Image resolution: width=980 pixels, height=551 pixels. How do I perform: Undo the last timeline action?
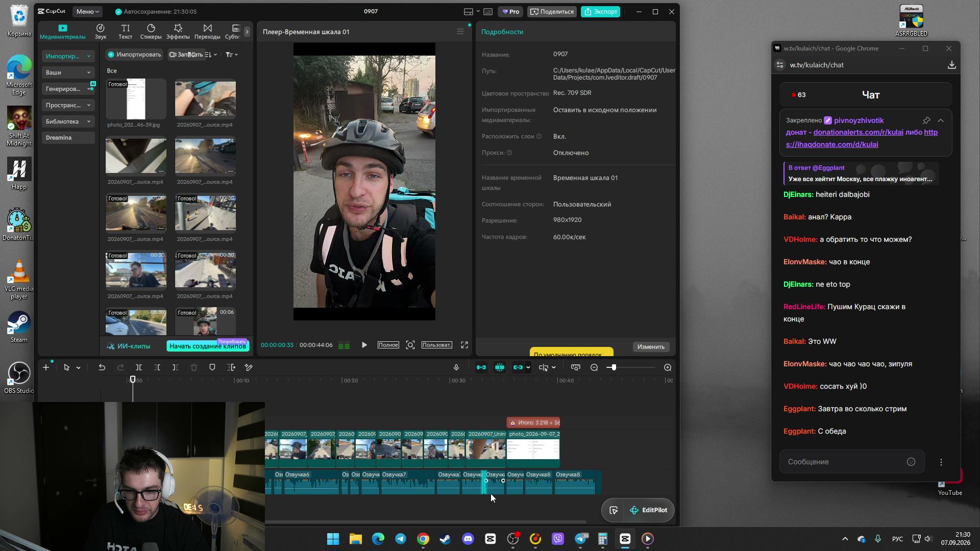pyautogui.click(x=102, y=367)
